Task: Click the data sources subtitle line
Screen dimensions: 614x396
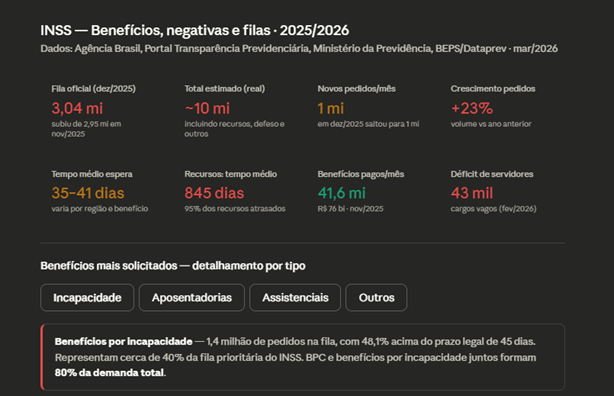Action: [x=299, y=49]
